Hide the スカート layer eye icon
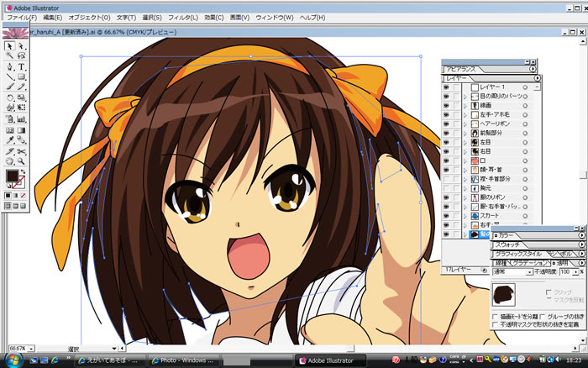 [446, 216]
